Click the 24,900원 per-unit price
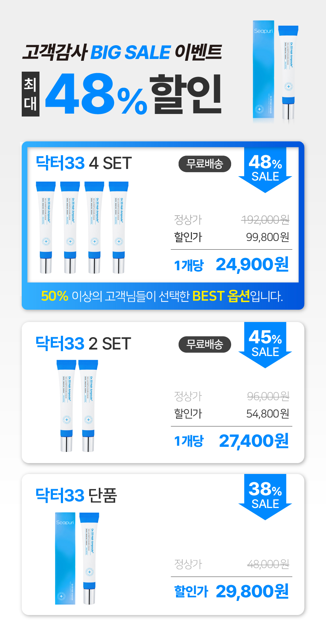Viewport: 326px width, 644px height. coord(252,264)
